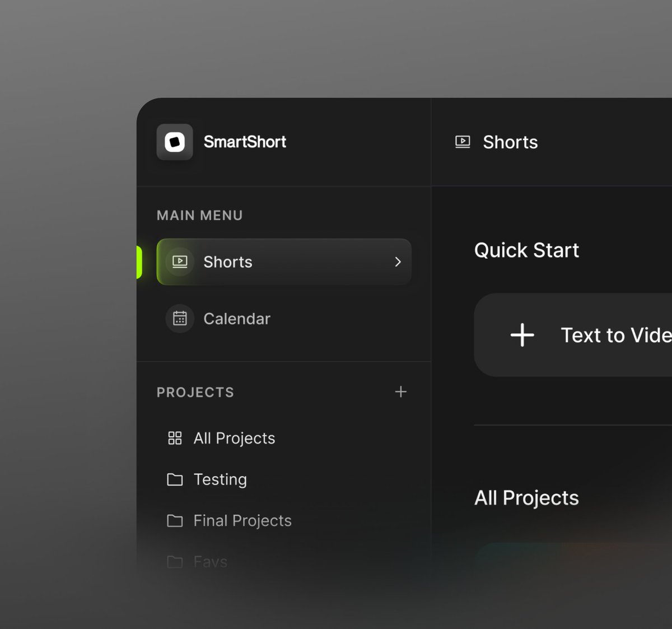Click the All Projects grid icon
The height and width of the screenshot is (629, 672).
(x=174, y=438)
